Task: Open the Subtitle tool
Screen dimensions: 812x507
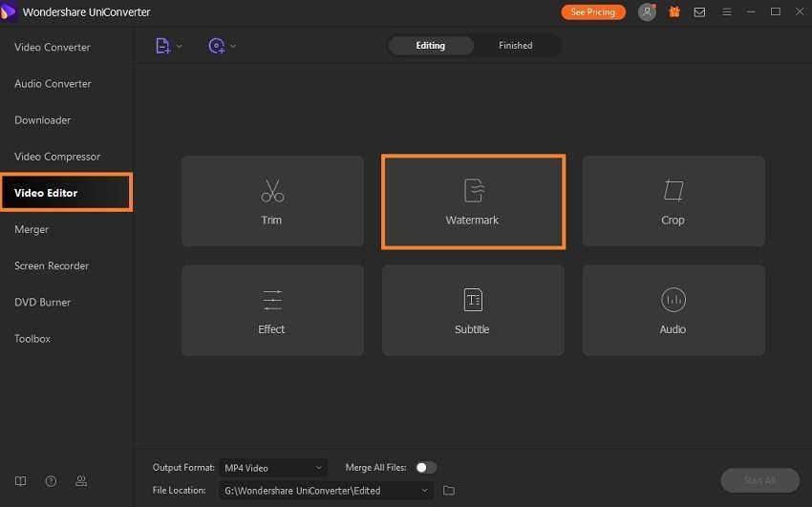Action: click(x=473, y=310)
